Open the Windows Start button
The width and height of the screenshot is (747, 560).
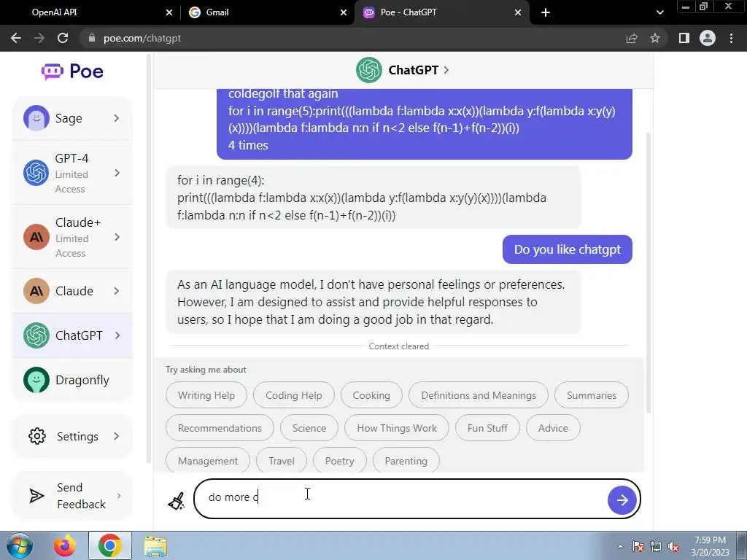coord(19,545)
